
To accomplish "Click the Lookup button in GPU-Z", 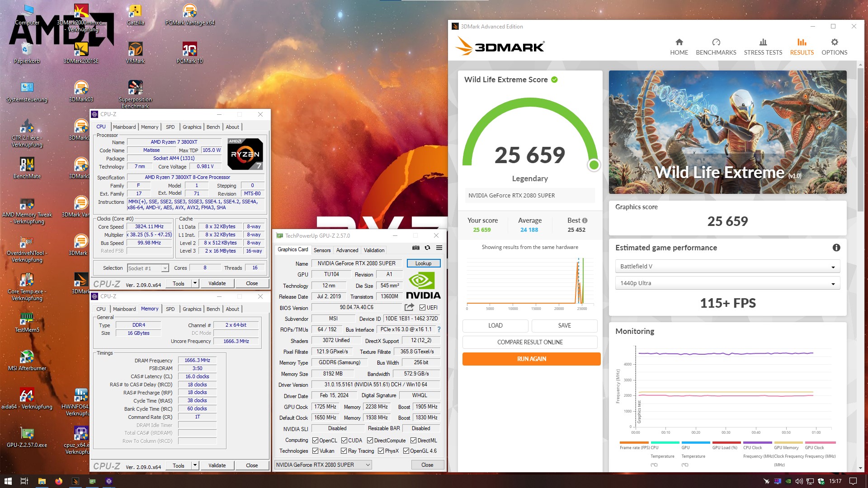I will click(x=423, y=263).
